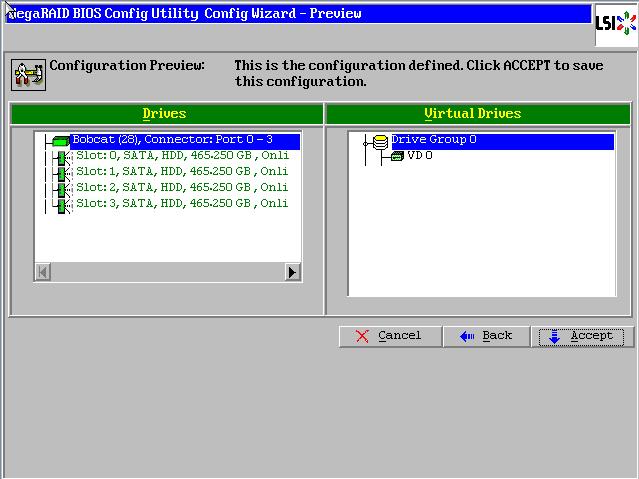The height and width of the screenshot is (479, 639).
Task: Click the Configuration Preview wizard icon
Action: click(x=26, y=73)
